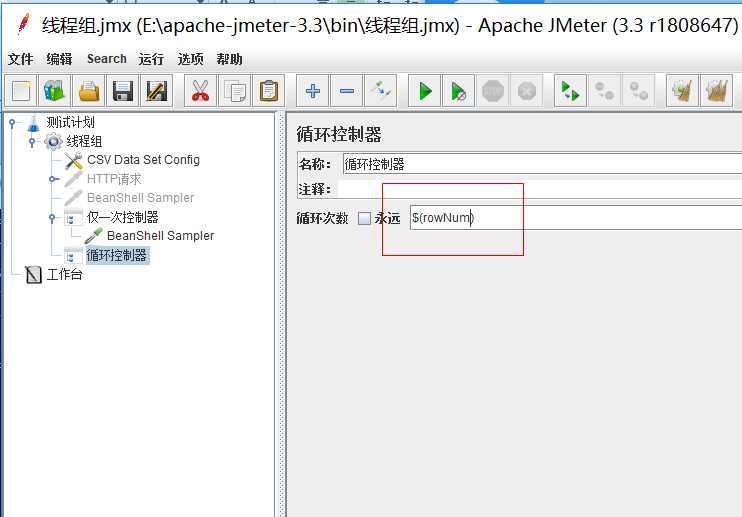Click the Remote start all icon

pyautogui.click(x=570, y=91)
